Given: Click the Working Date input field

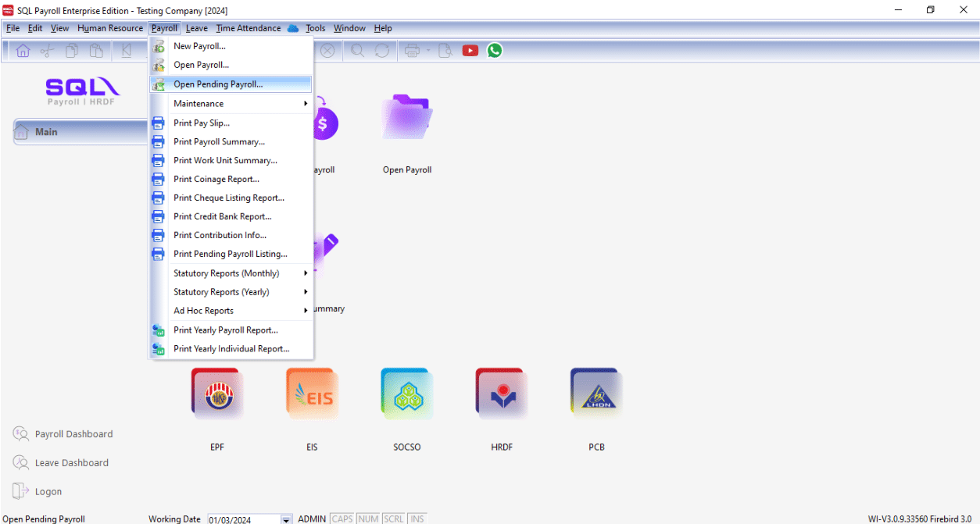Looking at the screenshot, I should click(242, 519).
